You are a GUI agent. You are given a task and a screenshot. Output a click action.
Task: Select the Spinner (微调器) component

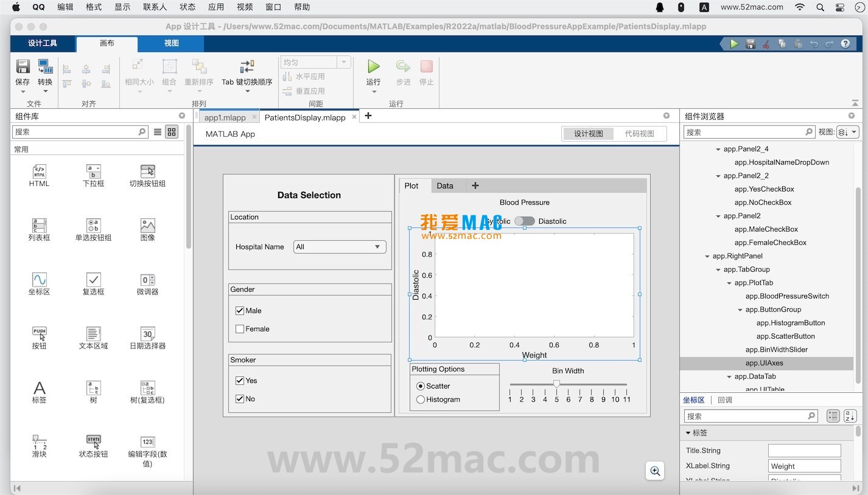[x=147, y=284]
